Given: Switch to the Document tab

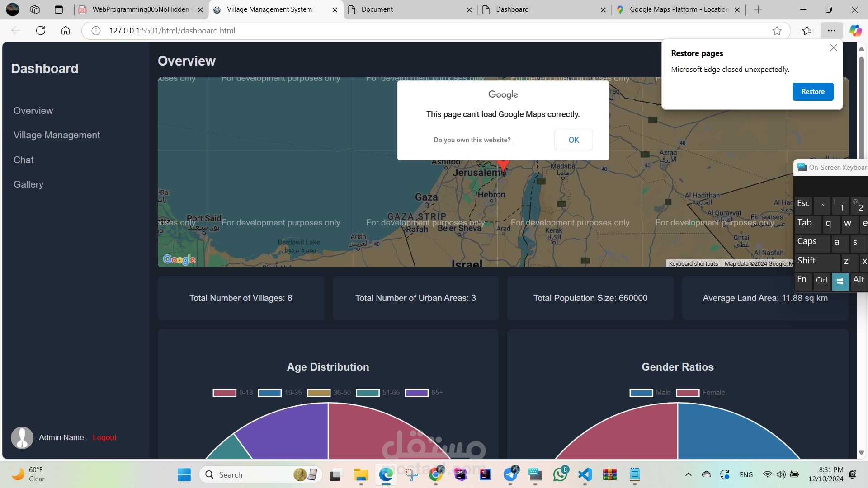Looking at the screenshot, I should 410,9.
